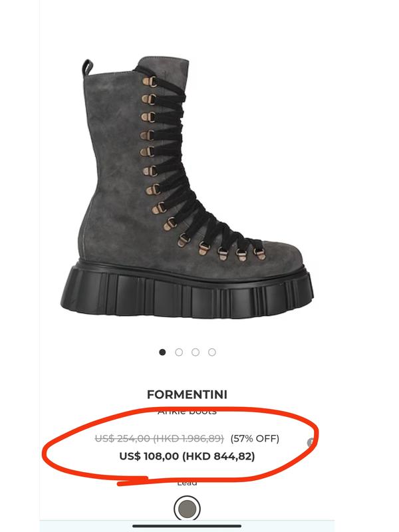Tap the Lead color name label
The image size is (399, 532).
point(187,482)
